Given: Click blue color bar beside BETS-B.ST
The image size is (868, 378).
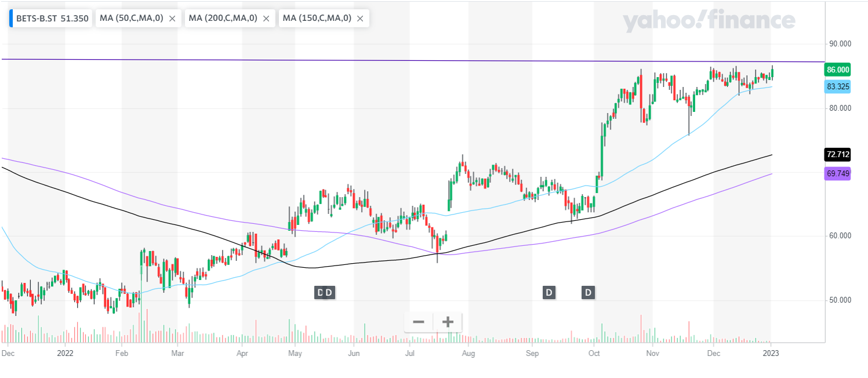Looking at the screenshot, I should pos(11,19).
